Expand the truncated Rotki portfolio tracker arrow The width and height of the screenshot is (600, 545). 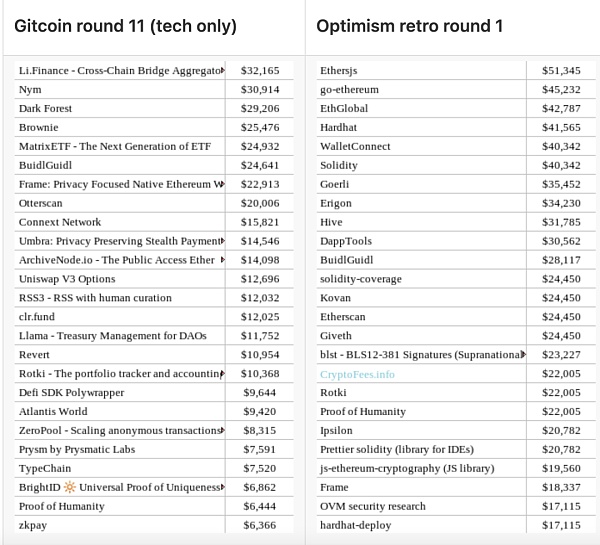[x=224, y=374]
